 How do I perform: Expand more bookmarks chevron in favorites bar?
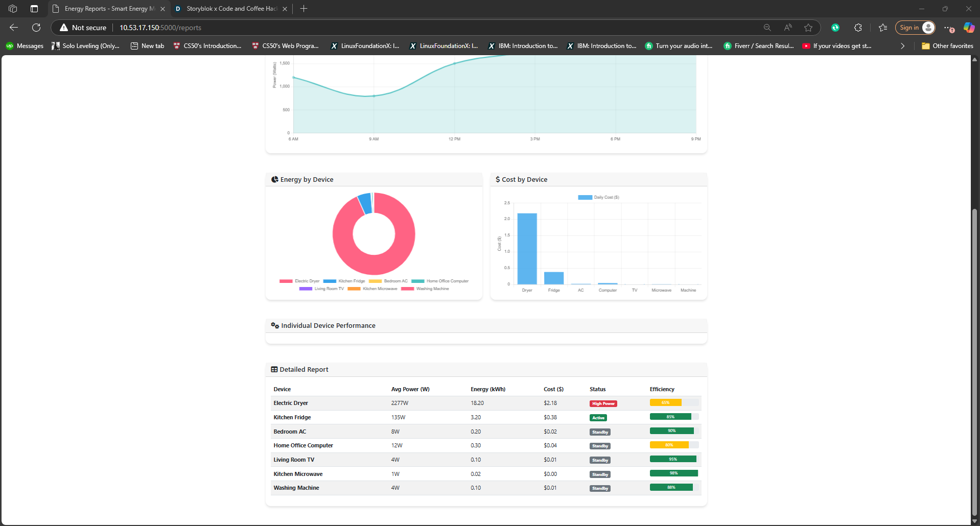click(902, 46)
